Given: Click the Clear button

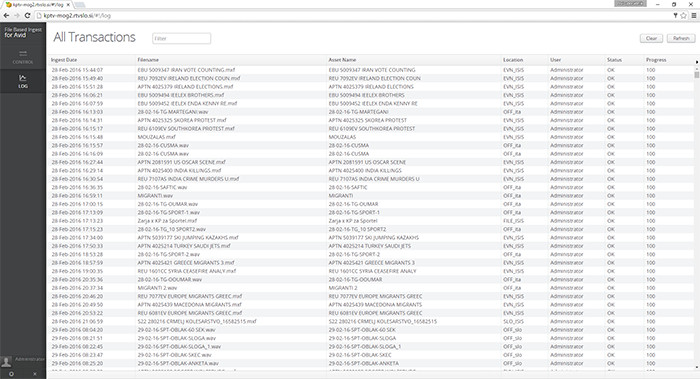Looking at the screenshot, I should (x=651, y=38).
